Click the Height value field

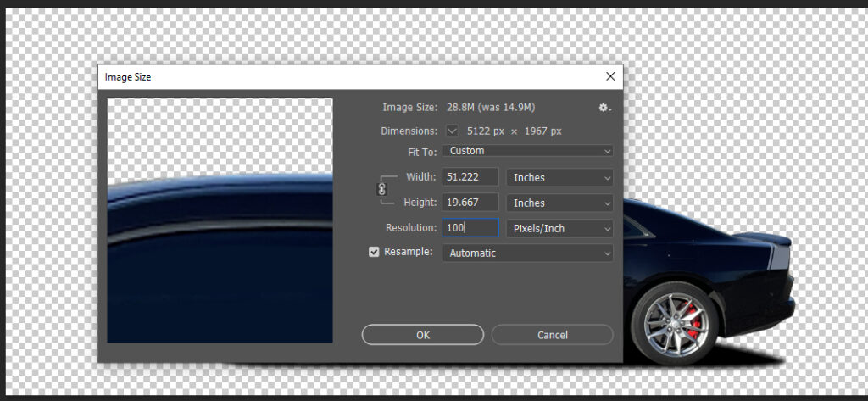[470, 203]
